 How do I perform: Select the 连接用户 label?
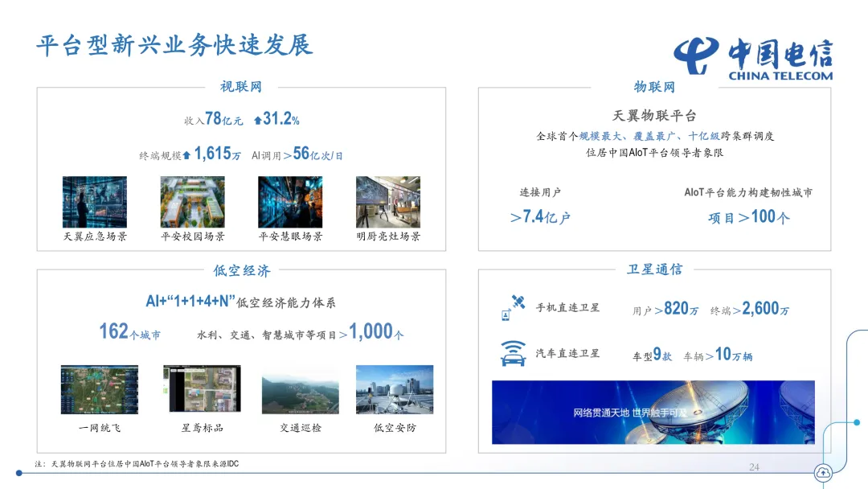point(540,192)
